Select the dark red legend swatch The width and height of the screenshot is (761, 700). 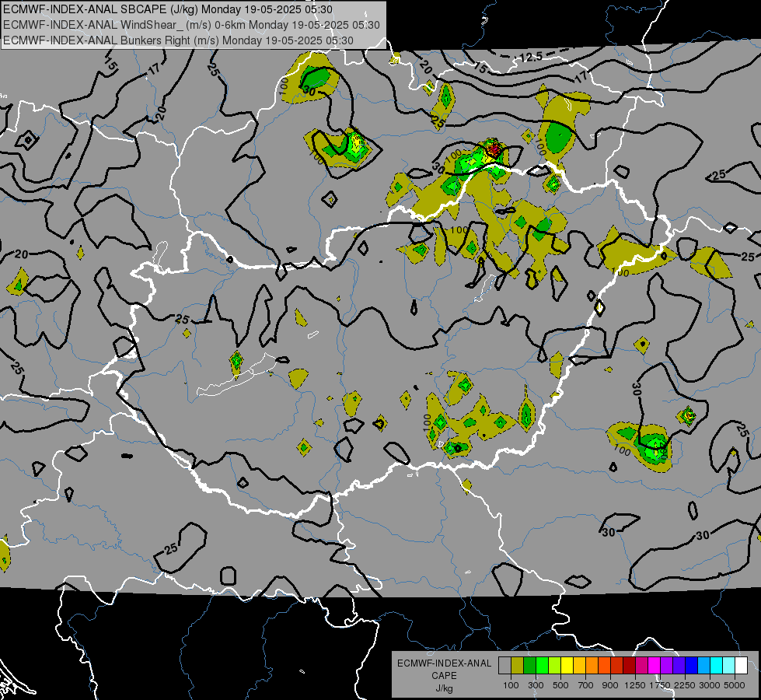click(x=630, y=666)
